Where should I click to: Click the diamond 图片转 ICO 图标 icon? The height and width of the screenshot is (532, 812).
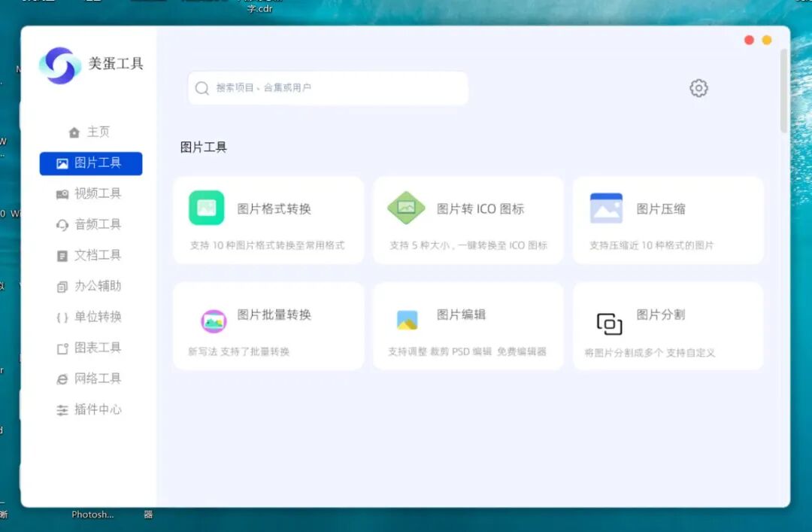[407, 208]
